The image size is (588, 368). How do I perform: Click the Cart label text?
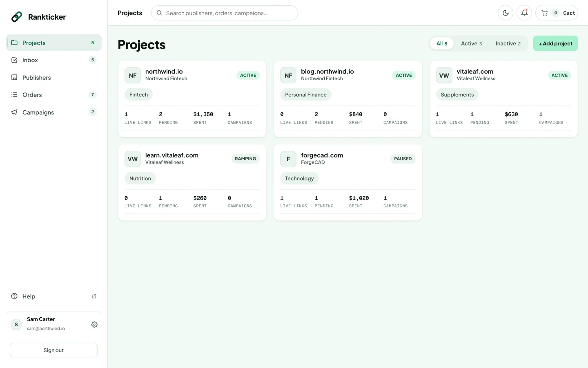(x=569, y=13)
